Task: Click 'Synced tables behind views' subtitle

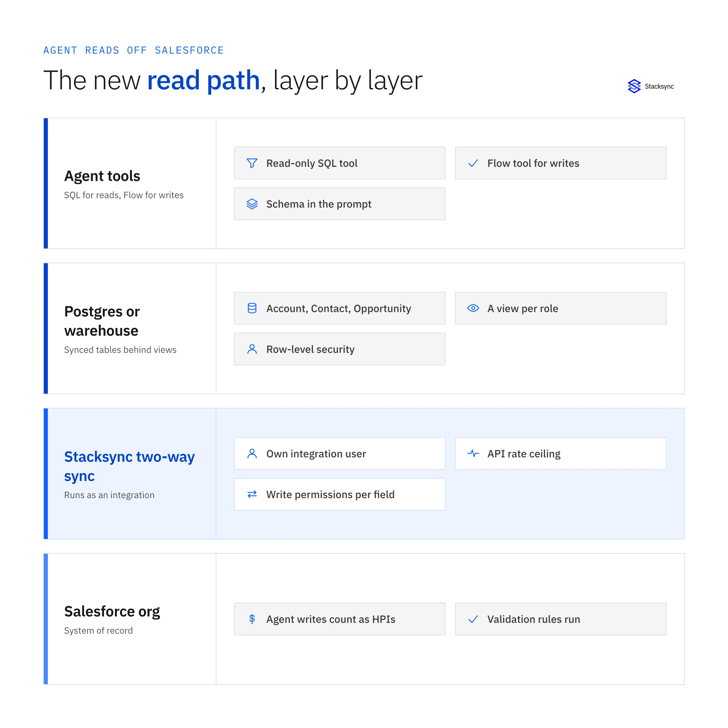Action: tap(120, 350)
